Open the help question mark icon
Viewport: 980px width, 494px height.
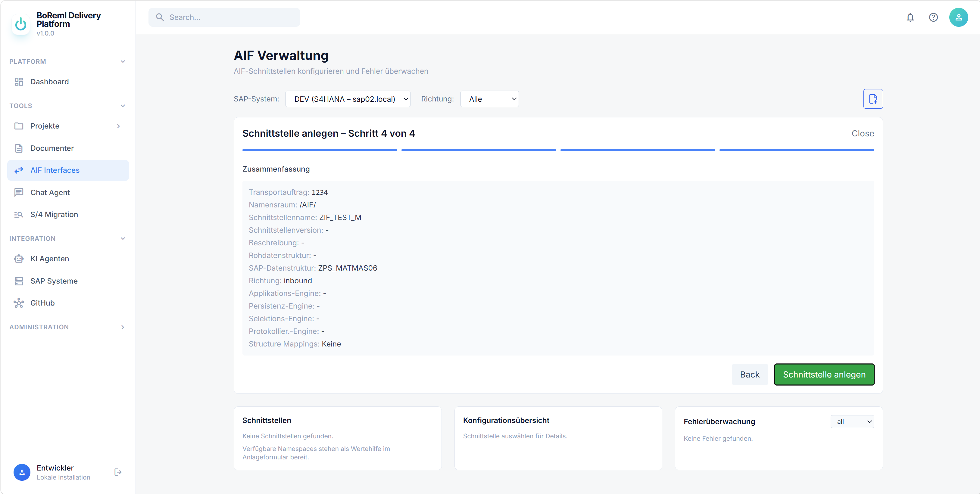933,17
